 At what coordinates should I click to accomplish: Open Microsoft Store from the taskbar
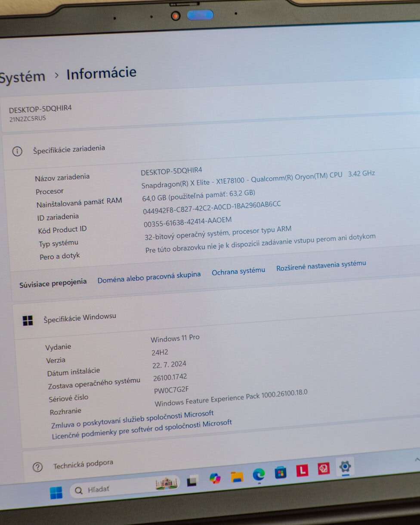tap(281, 472)
